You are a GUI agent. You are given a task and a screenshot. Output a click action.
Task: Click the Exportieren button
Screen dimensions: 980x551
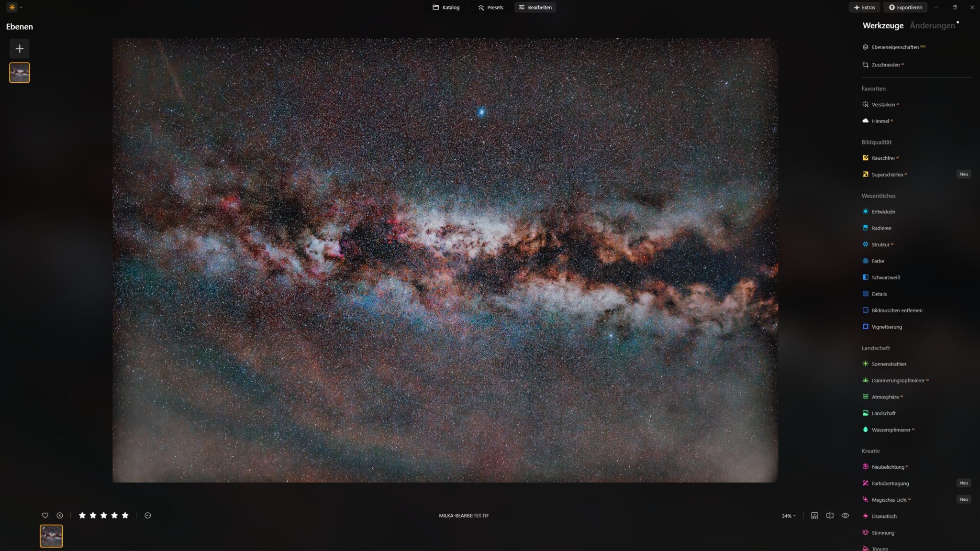[905, 7]
